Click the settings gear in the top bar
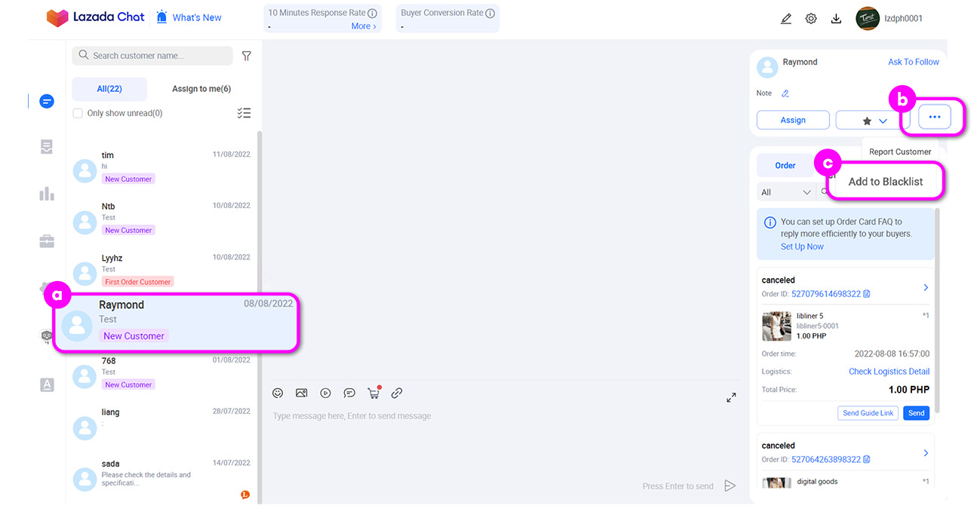 point(811,18)
